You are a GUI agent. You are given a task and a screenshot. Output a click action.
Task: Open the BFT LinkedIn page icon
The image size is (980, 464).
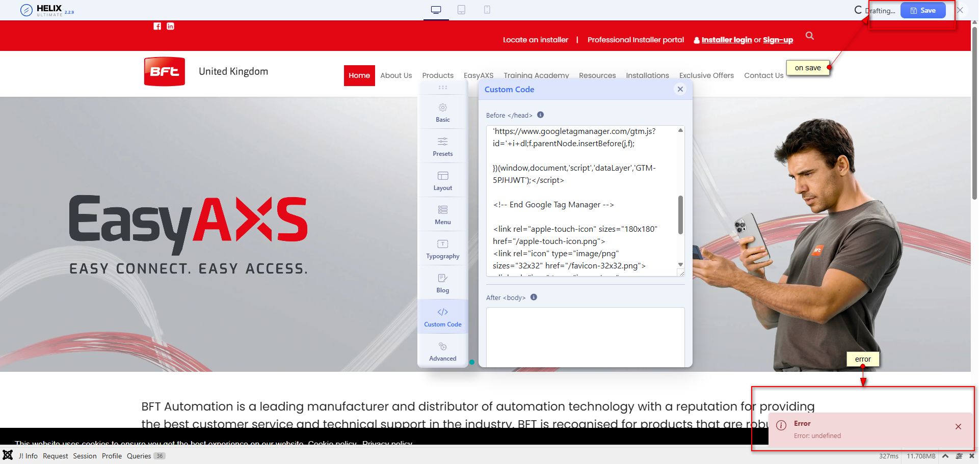click(170, 26)
